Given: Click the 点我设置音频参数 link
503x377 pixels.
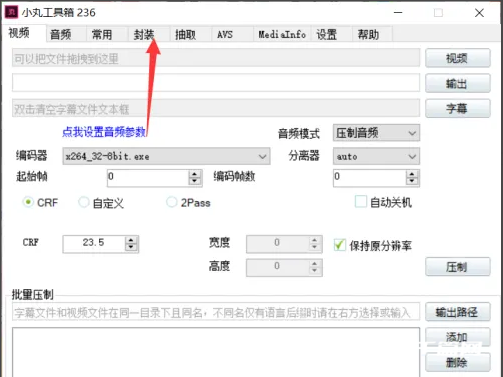Looking at the screenshot, I should coord(104,132).
